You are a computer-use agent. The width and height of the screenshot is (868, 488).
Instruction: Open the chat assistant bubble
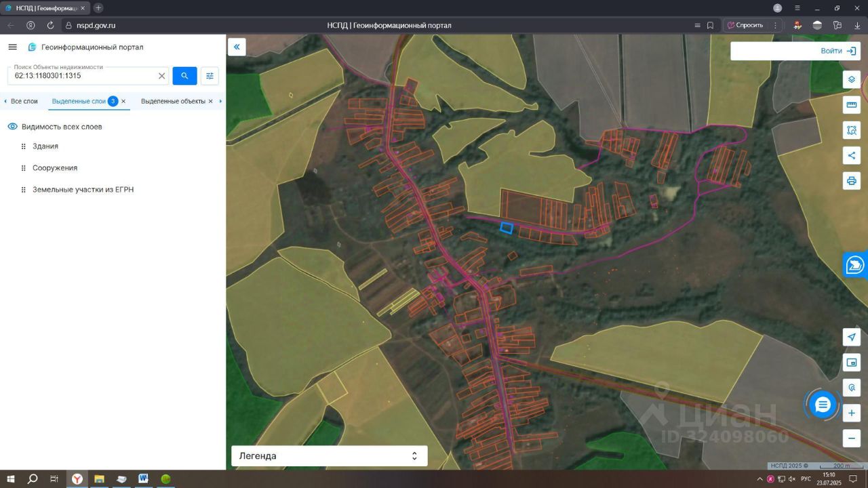823,405
